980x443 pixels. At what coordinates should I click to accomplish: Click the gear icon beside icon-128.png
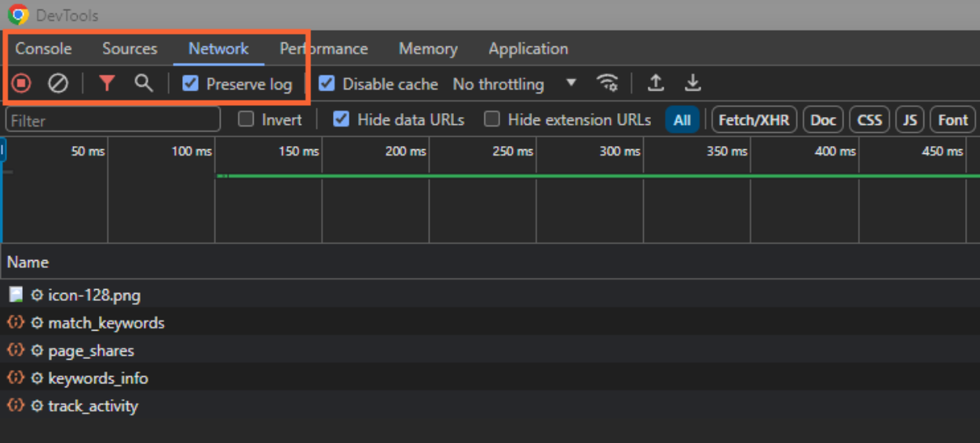(x=37, y=295)
